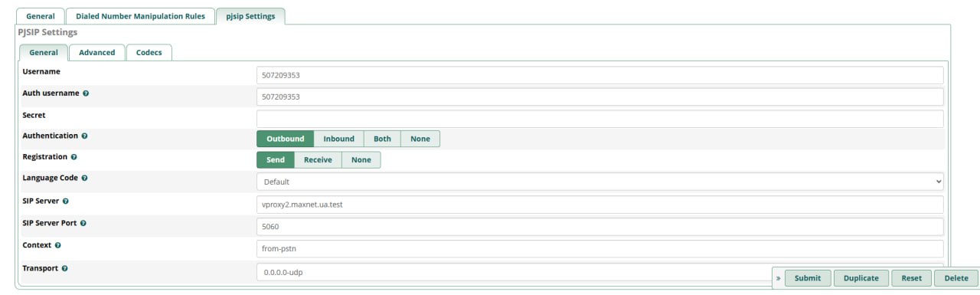Open the Codecs sub-tab
This screenshot has height=295, width=980.
[149, 52]
